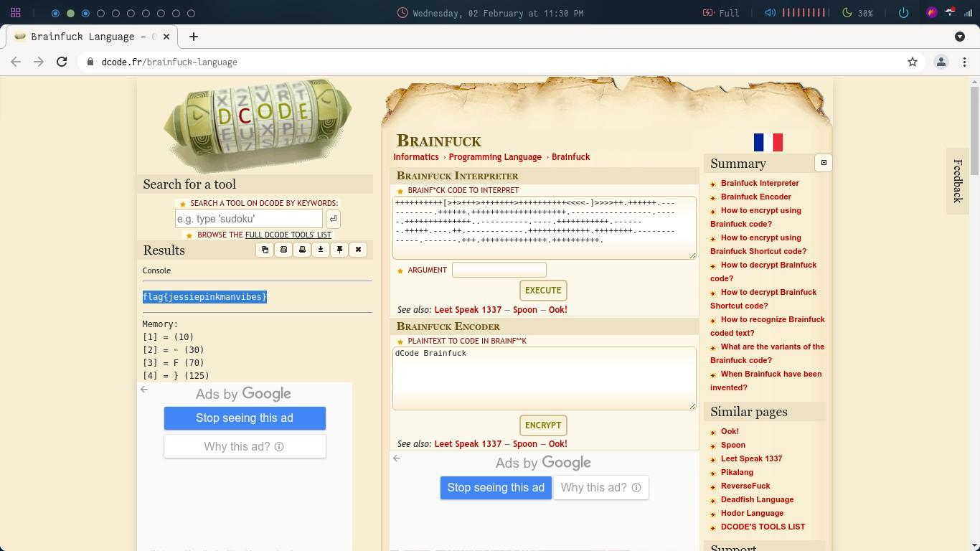Open DCODE'S TOOLS LIST link
This screenshot has width=980, height=551.
point(763,527)
